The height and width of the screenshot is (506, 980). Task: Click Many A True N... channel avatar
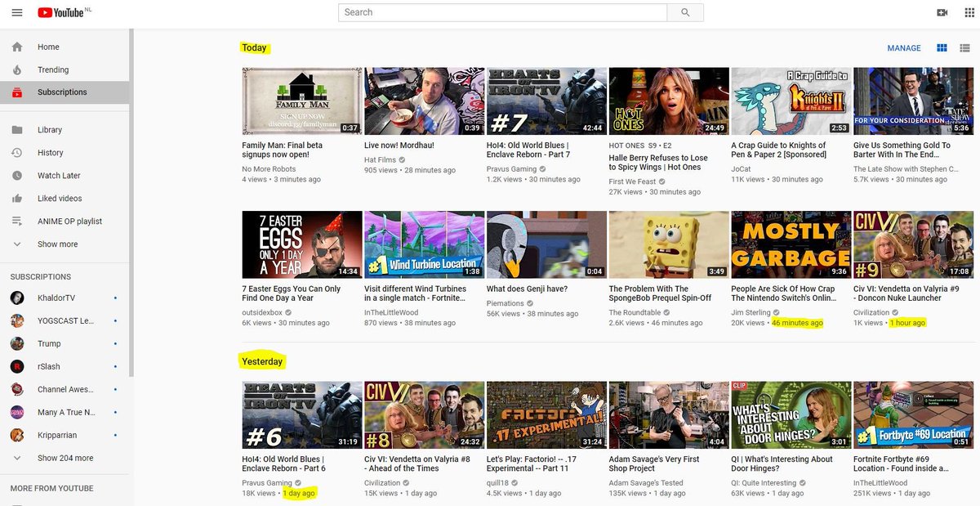(x=17, y=413)
